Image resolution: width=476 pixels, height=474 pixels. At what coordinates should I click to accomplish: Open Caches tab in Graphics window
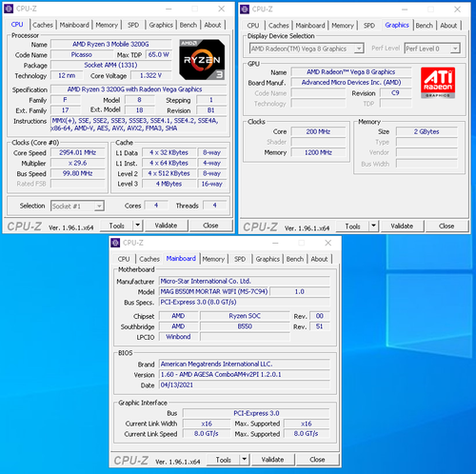279,26
